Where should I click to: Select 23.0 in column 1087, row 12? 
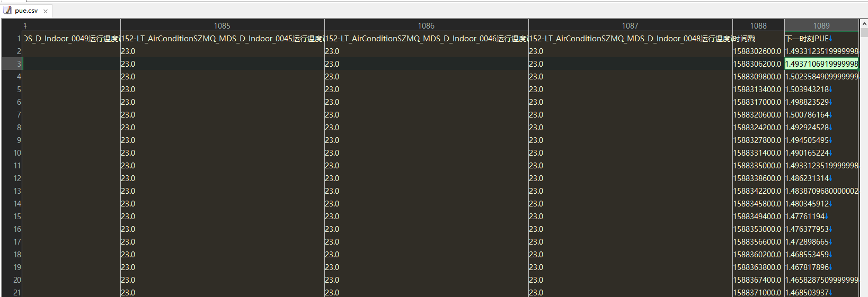(x=630, y=178)
